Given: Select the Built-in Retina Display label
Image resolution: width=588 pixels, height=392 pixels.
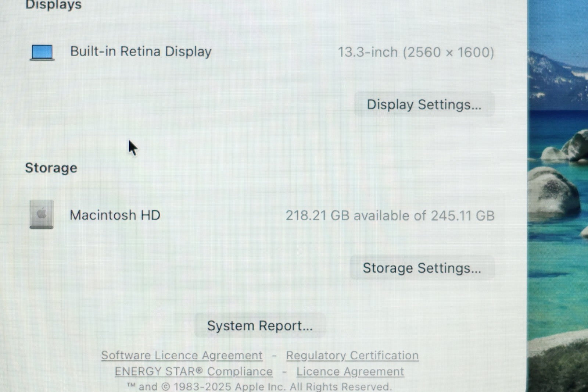Looking at the screenshot, I should pos(141,51).
